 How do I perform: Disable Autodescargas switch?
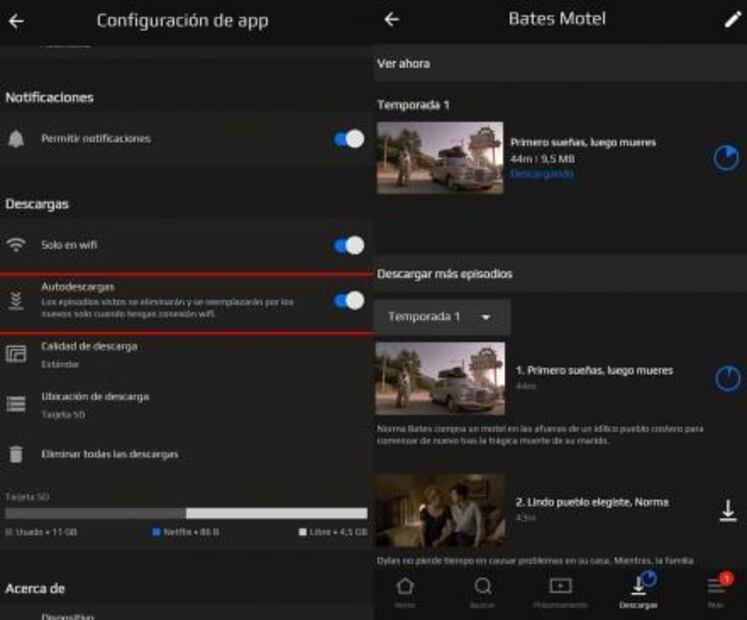(x=349, y=301)
